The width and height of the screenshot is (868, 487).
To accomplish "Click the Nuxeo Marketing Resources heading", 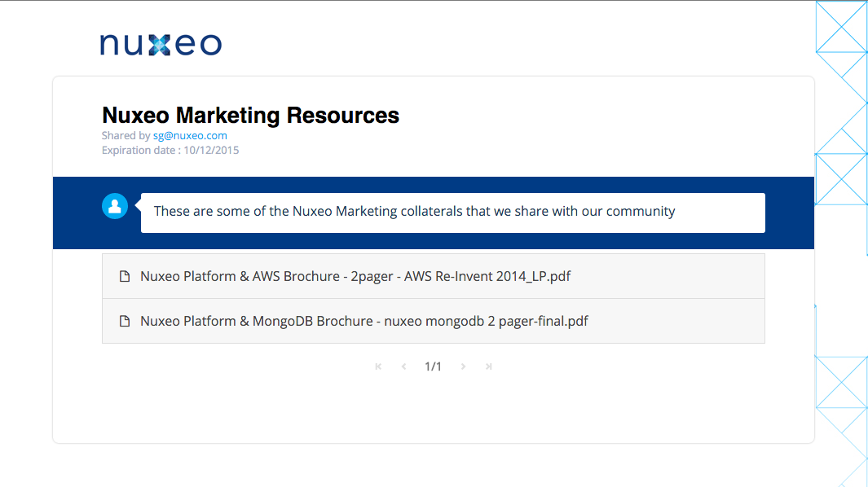I will 250,115.
